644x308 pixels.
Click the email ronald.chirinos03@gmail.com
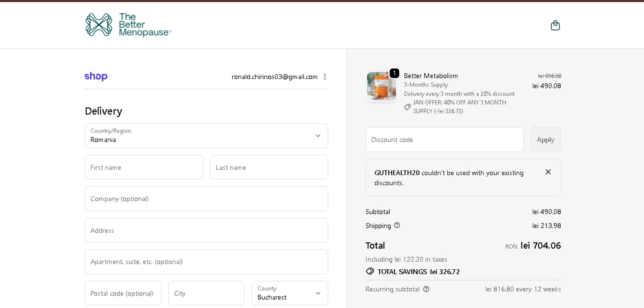[275, 76]
